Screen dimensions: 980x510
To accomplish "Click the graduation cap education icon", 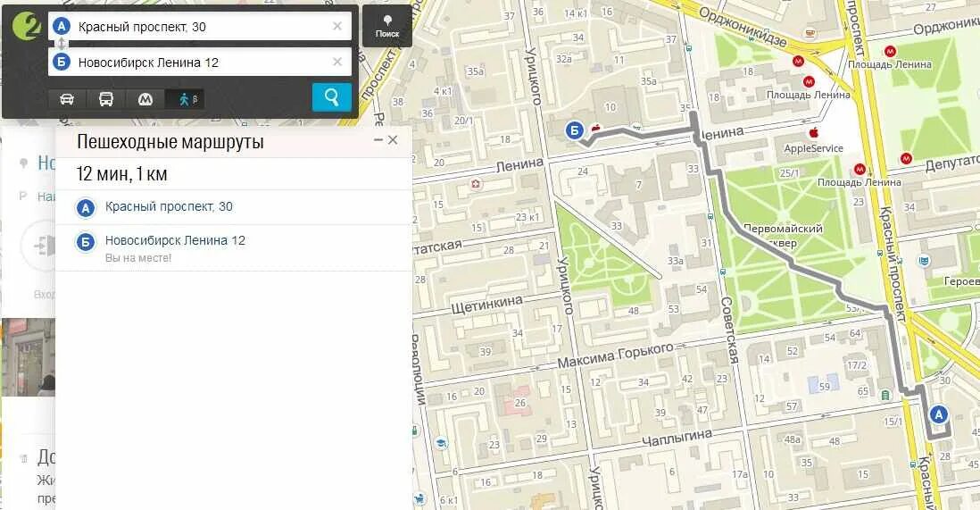I will [441, 443].
